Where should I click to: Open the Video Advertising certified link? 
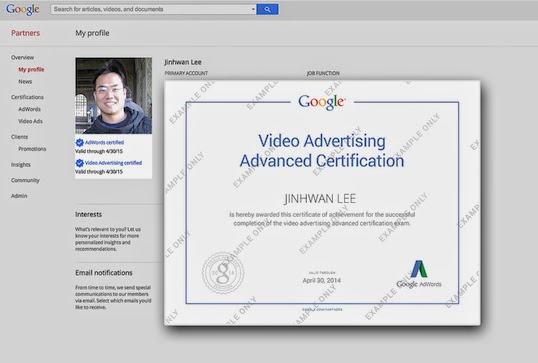pos(113,163)
